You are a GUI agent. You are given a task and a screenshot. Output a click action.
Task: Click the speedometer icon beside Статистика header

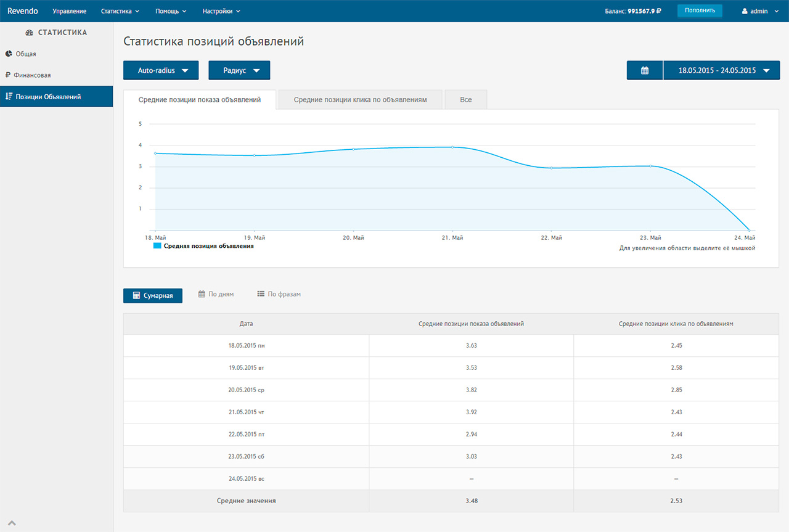(x=30, y=33)
